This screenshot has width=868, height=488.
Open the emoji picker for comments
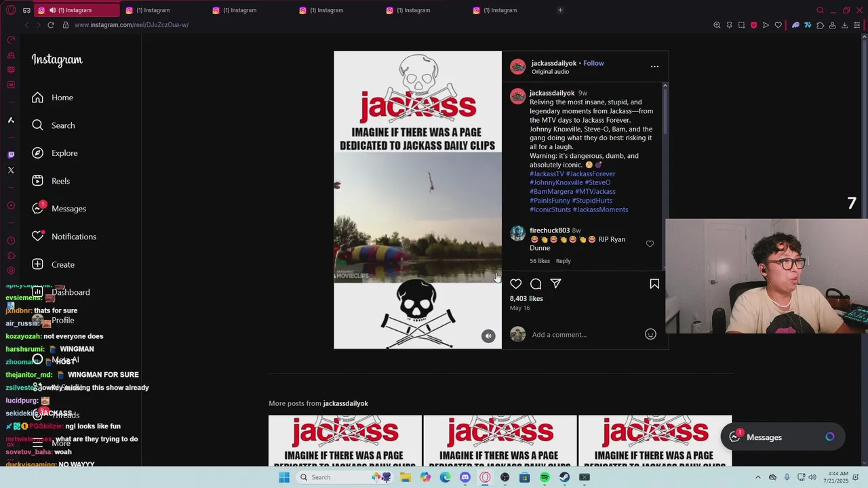[650, 334]
